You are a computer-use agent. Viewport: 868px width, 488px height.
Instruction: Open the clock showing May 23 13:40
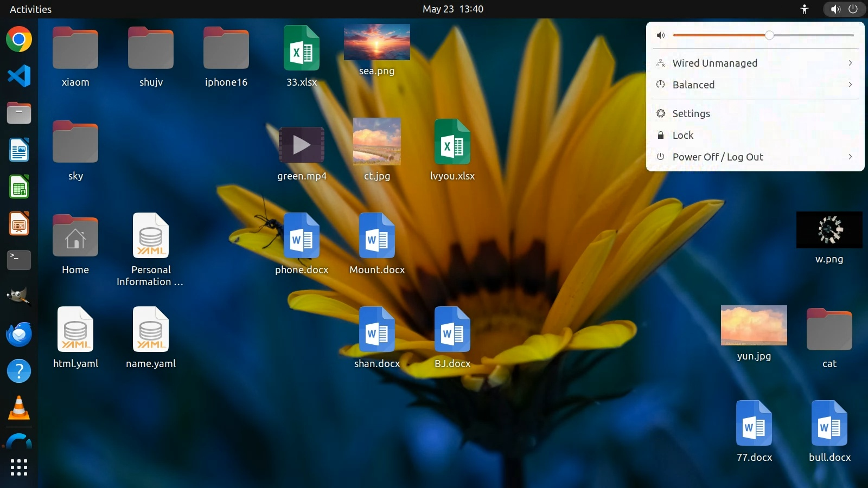click(452, 9)
